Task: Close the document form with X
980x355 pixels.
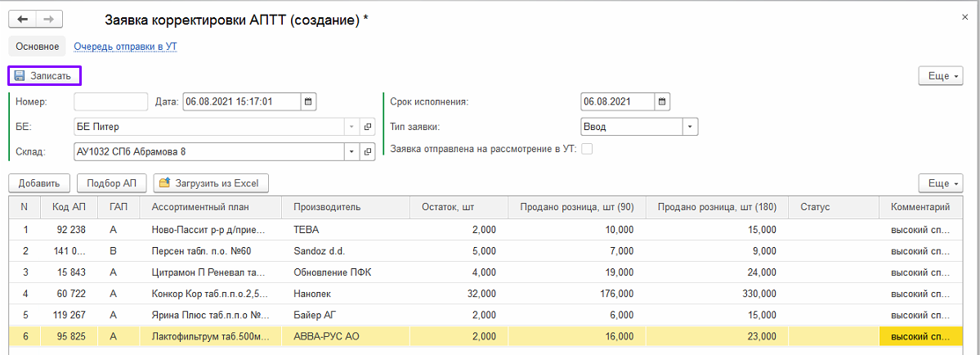Action: 965,16
